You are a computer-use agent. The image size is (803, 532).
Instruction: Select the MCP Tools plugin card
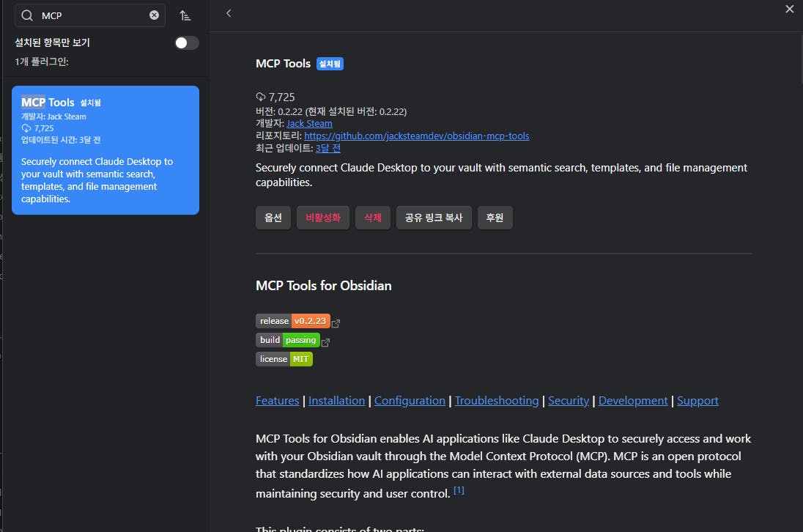(106, 150)
